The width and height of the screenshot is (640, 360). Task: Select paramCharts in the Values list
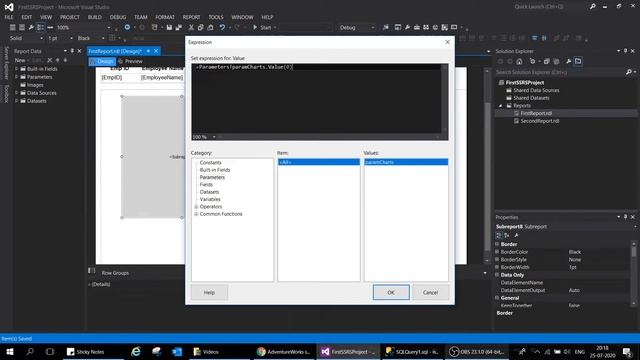coord(406,162)
